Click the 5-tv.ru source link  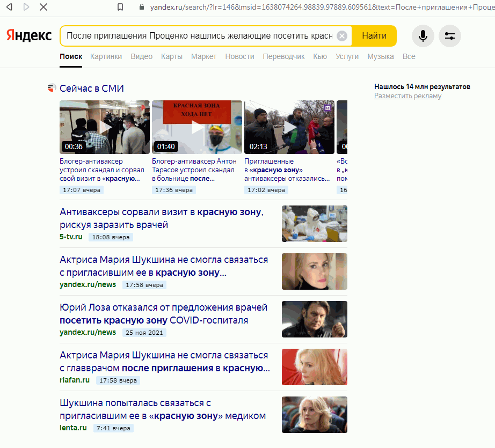(x=71, y=237)
